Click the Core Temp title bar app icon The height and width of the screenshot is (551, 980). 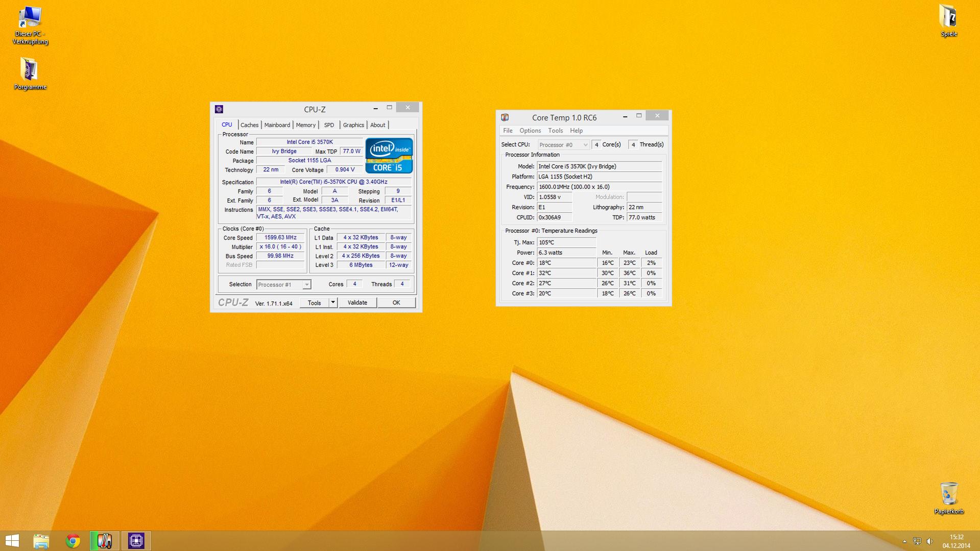tap(505, 117)
